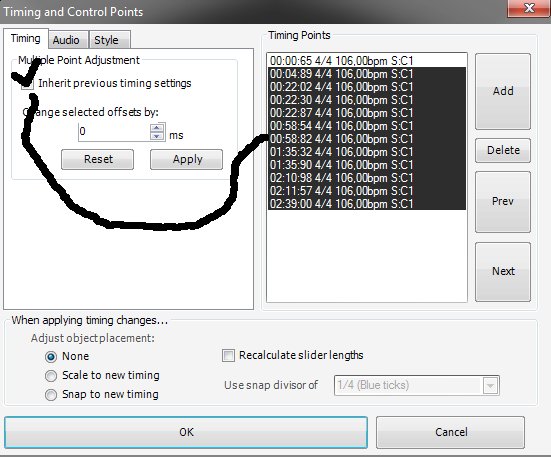Select None for object placement adjustment

click(x=51, y=357)
